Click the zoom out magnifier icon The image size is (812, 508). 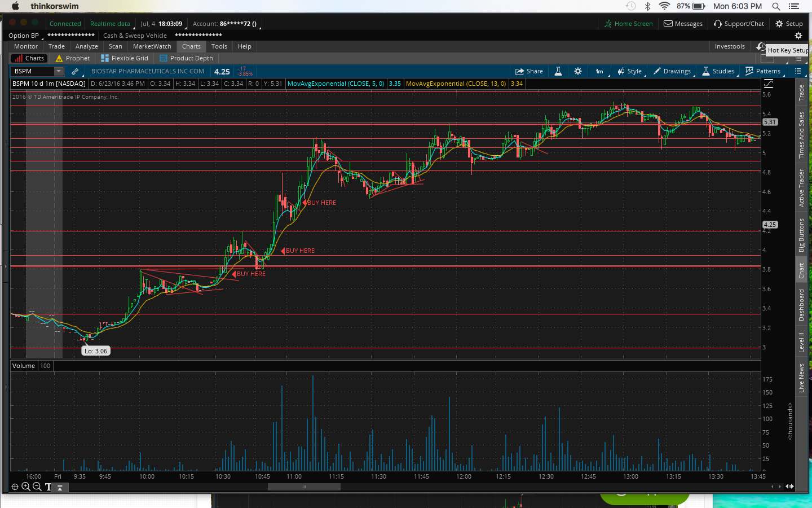point(37,487)
